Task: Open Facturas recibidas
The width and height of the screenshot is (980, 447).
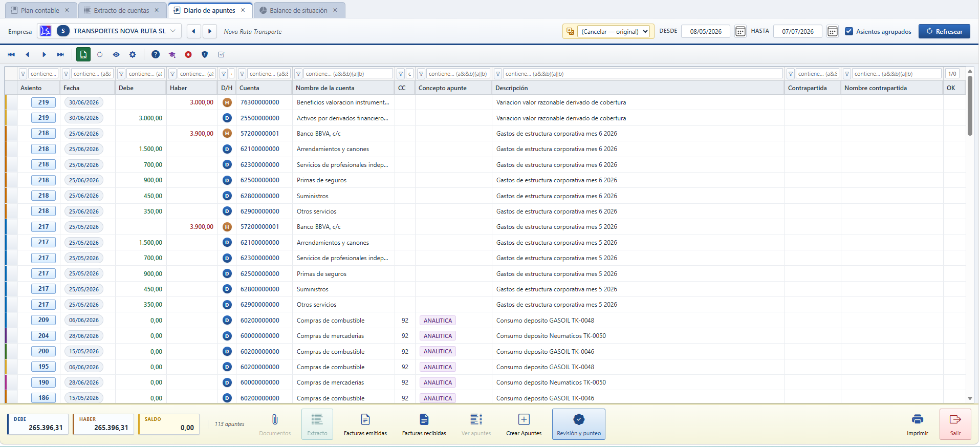Action: pos(424,424)
